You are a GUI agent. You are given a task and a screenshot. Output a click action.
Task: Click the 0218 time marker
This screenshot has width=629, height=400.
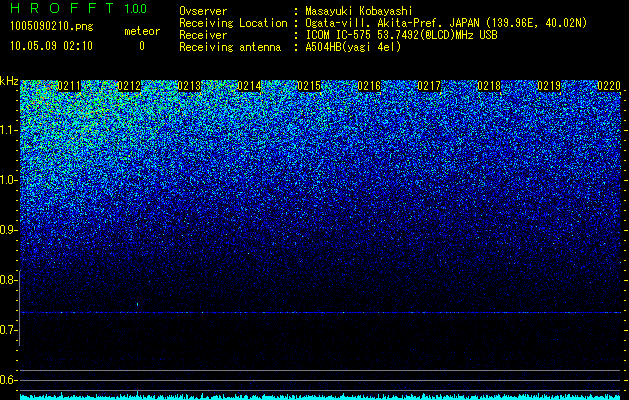pos(489,86)
